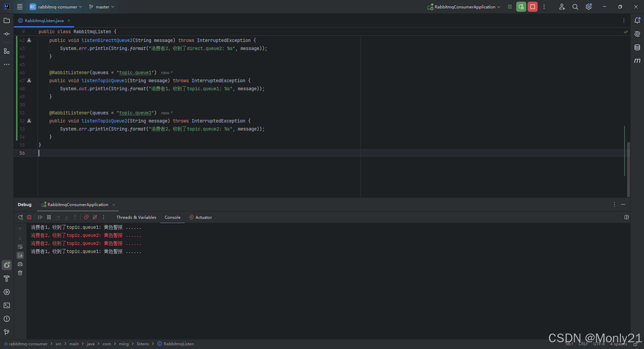
Task: Click Resume Program in debug toolbar
Action: point(40,217)
